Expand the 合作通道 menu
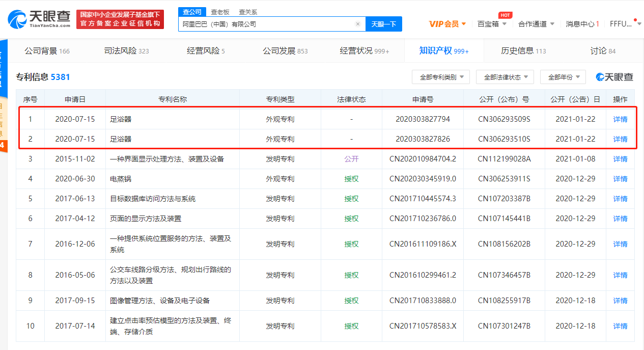 [536, 24]
